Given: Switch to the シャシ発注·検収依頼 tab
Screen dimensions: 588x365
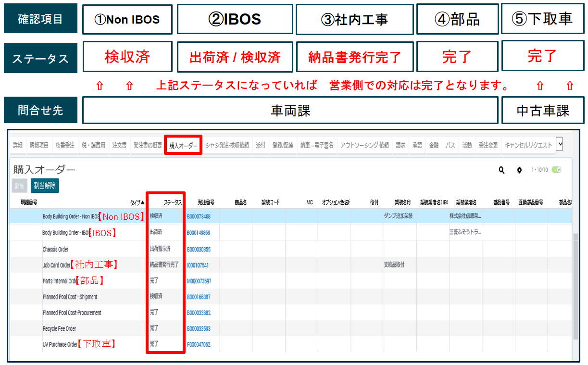Looking at the screenshot, I should (x=227, y=145).
